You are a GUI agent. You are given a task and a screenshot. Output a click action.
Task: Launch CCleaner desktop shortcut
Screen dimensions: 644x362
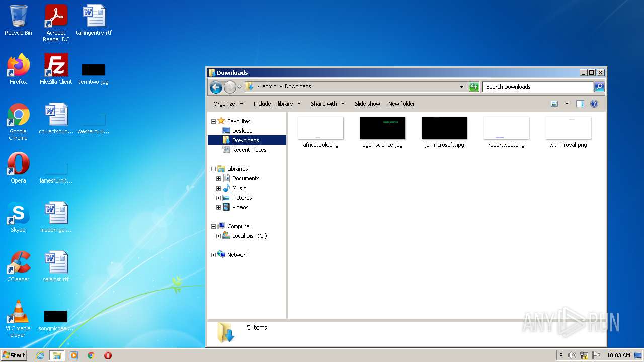pyautogui.click(x=18, y=266)
